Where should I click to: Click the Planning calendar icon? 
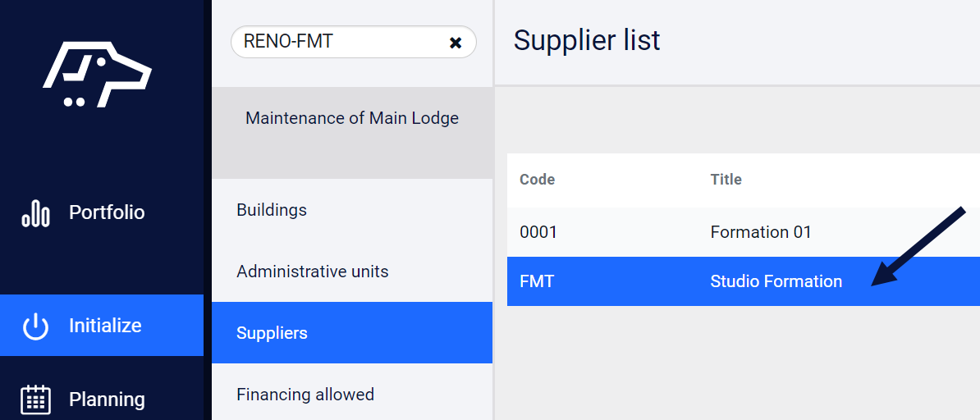click(x=35, y=400)
